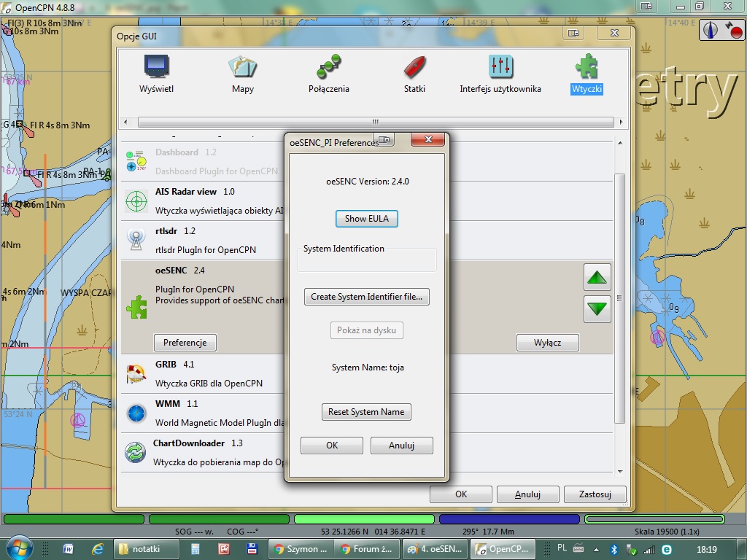Viewport: 747px width, 560px height.
Task: Click the WMM compass globe icon
Action: [x=136, y=413]
